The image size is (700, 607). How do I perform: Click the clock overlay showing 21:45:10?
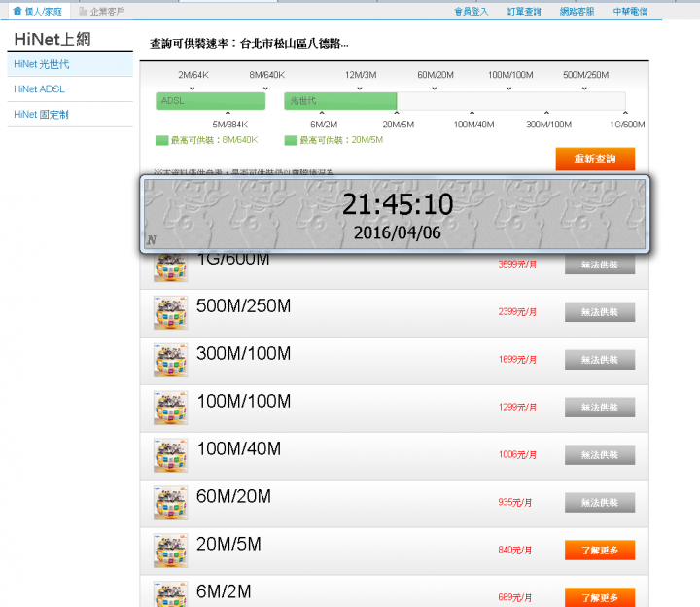[395, 214]
